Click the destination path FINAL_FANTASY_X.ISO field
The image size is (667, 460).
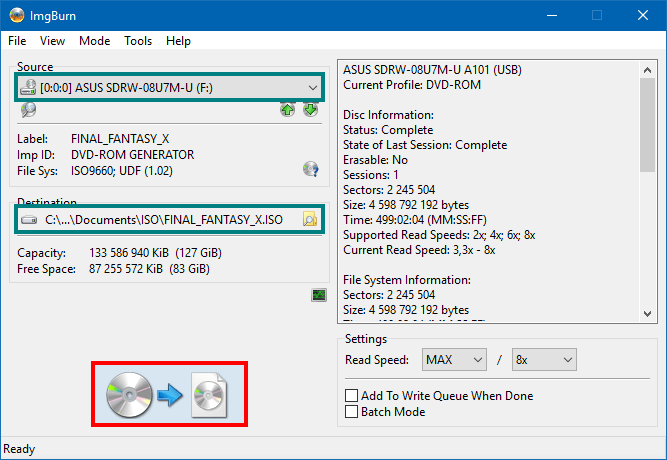[x=163, y=220]
